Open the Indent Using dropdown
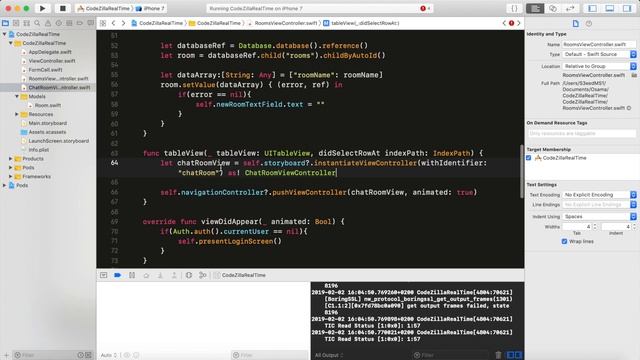Image resolution: width=640 pixels, height=360 pixels. coord(599,217)
